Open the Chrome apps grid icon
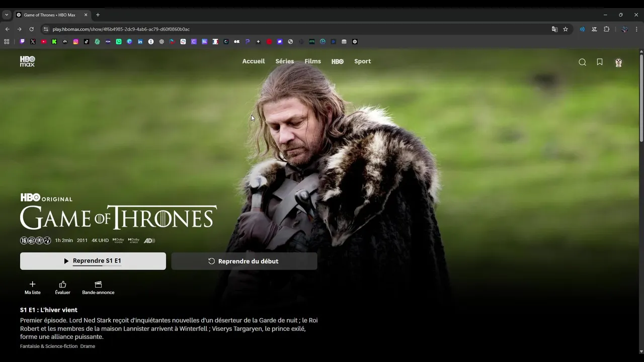Screen dimensions: 644x362 pos(7,42)
